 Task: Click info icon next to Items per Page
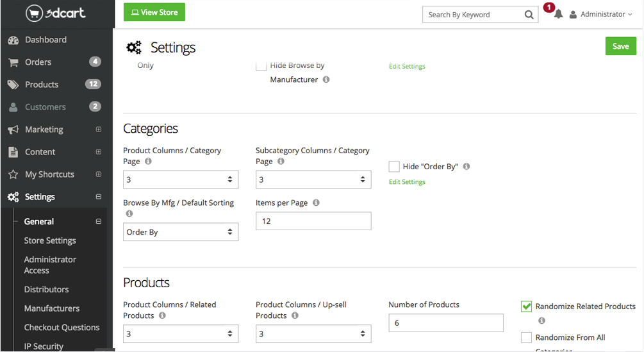[316, 203]
